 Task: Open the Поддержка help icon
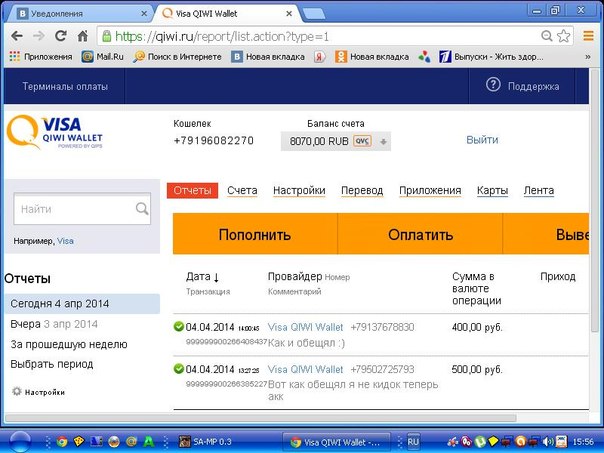pos(493,84)
